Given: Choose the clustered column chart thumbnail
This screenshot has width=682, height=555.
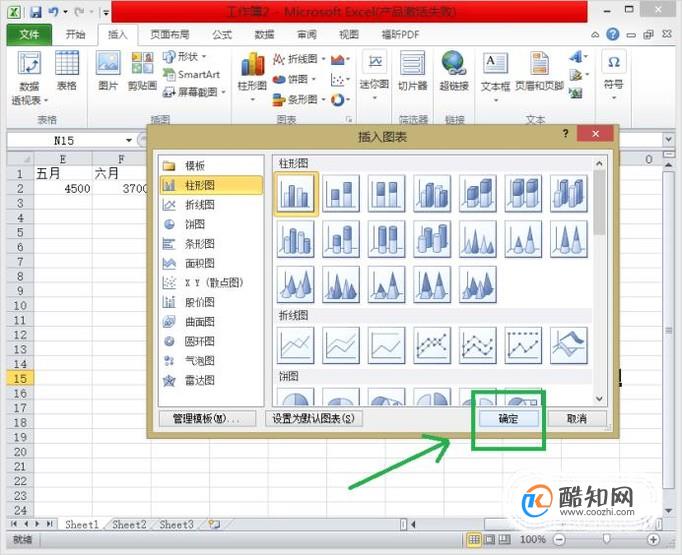Looking at the screenshot, I should coord(296,194).
